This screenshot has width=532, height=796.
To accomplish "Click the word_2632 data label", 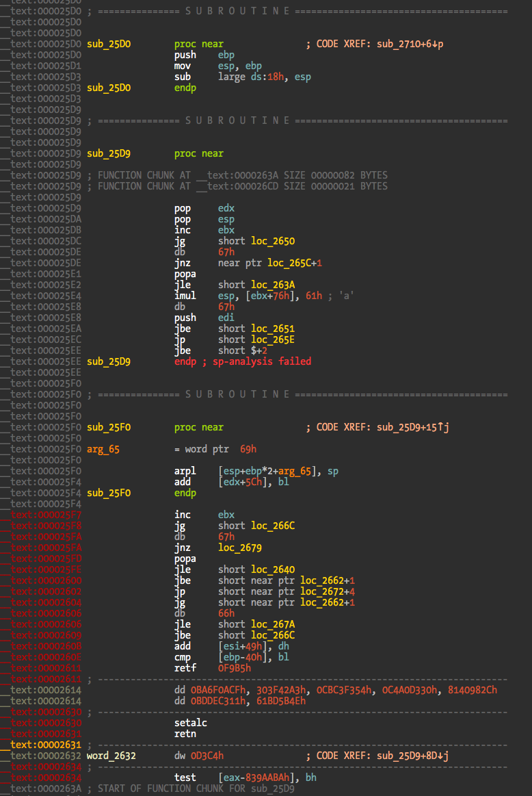I will [x=111, y=756].
